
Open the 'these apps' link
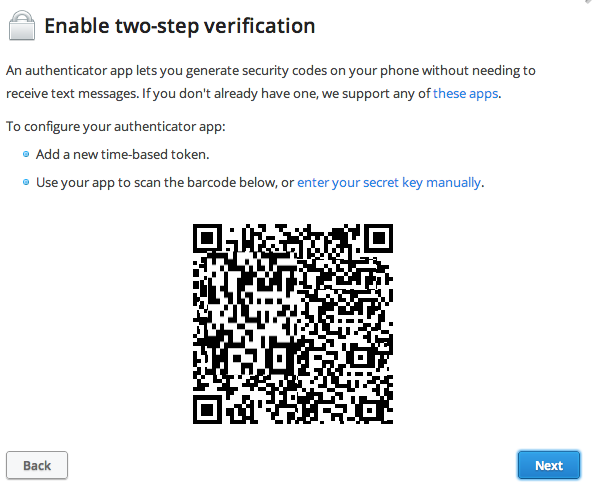(466, 93)
